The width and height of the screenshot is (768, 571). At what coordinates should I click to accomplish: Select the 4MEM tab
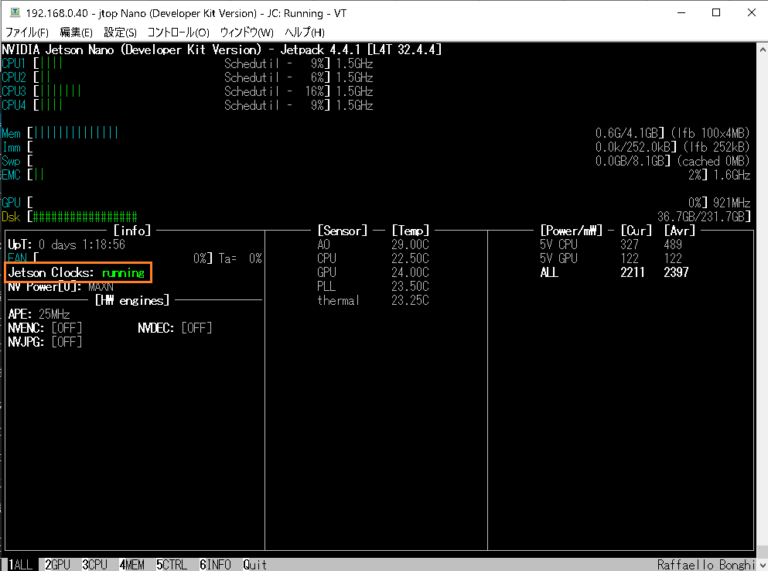(x=132, y=564)
